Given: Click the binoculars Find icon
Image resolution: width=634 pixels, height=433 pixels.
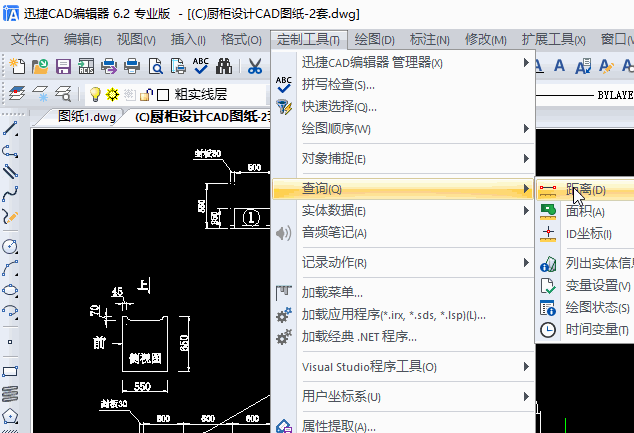Looking at the screenshot, I should point(224,65).
